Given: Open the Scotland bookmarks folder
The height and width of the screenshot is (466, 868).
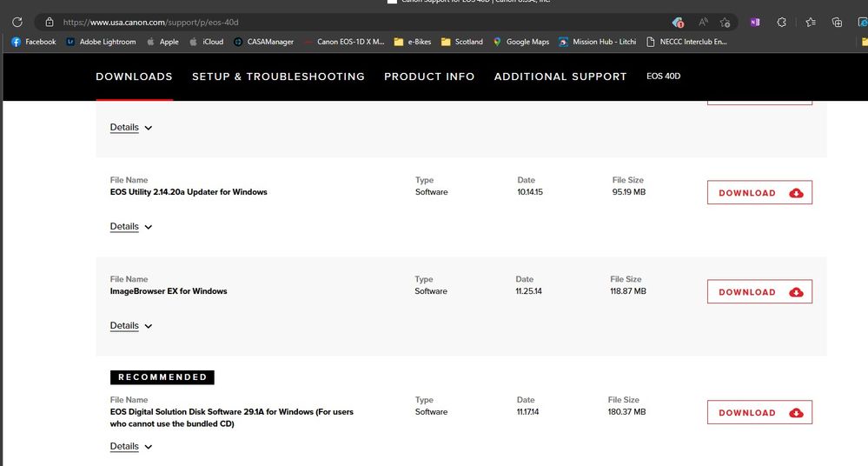Looking at the screenshot, I should pos(461,42).
